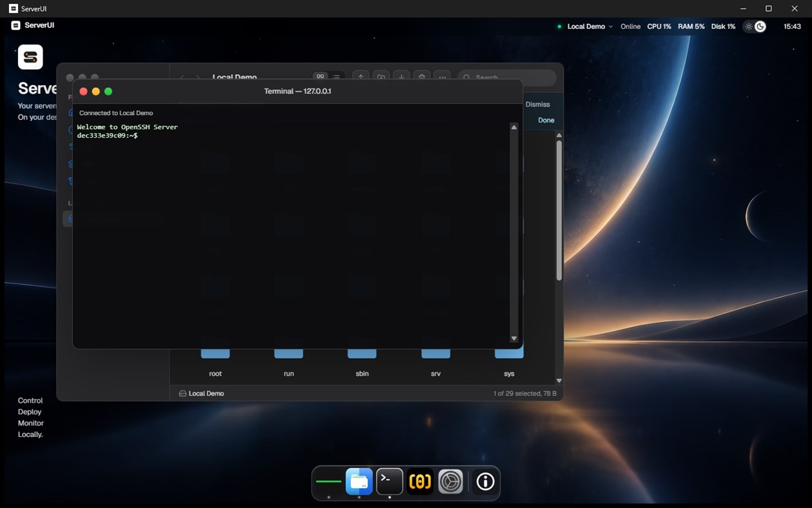Click the Disk 1% indicator
Image resolution: width=812 pixels, height=508 pixels.
723,26
